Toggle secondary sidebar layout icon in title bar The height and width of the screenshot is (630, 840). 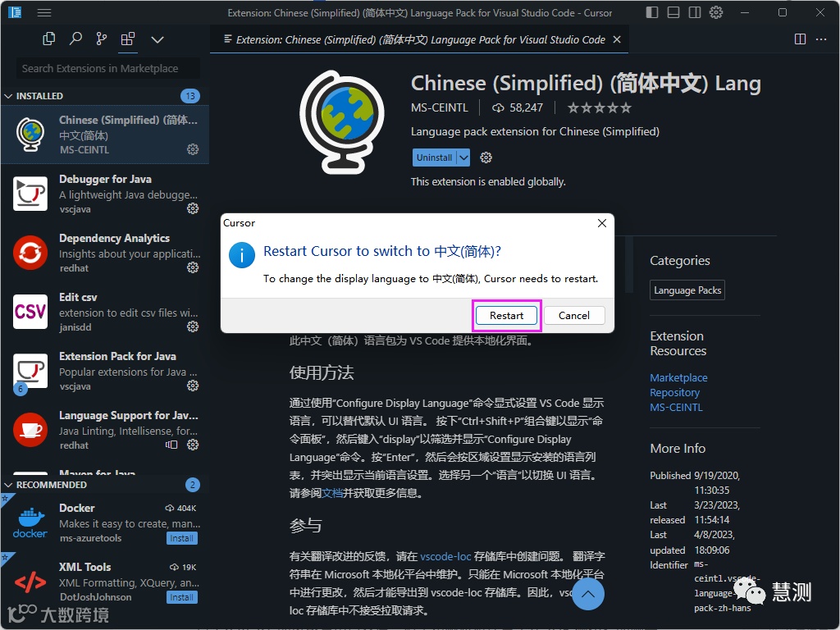695,12
